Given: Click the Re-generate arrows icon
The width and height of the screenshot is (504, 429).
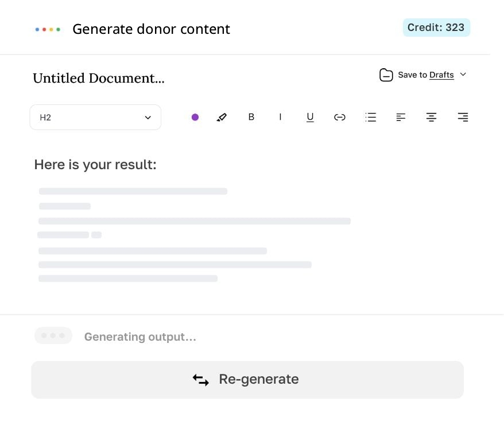Looking at the screenshot, I should tap(200, 379).
